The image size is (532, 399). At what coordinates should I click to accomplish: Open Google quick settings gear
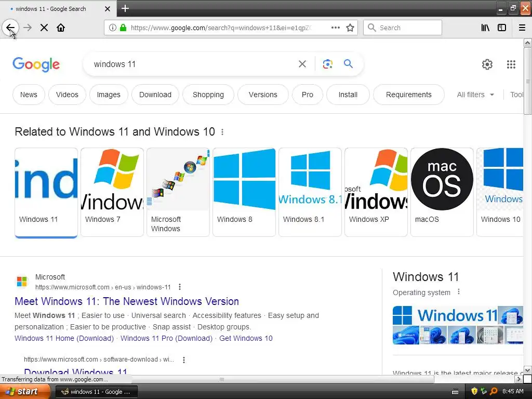tap(487, 64)
